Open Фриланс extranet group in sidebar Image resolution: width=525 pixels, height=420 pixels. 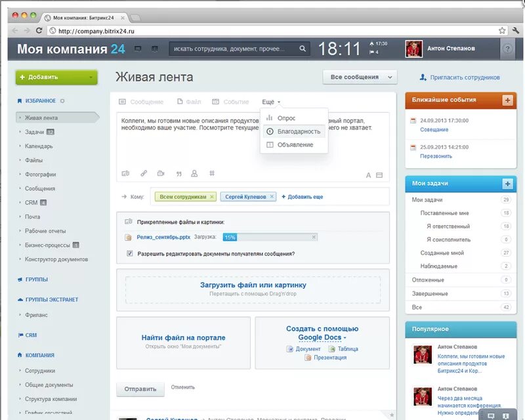pos(36,315)
